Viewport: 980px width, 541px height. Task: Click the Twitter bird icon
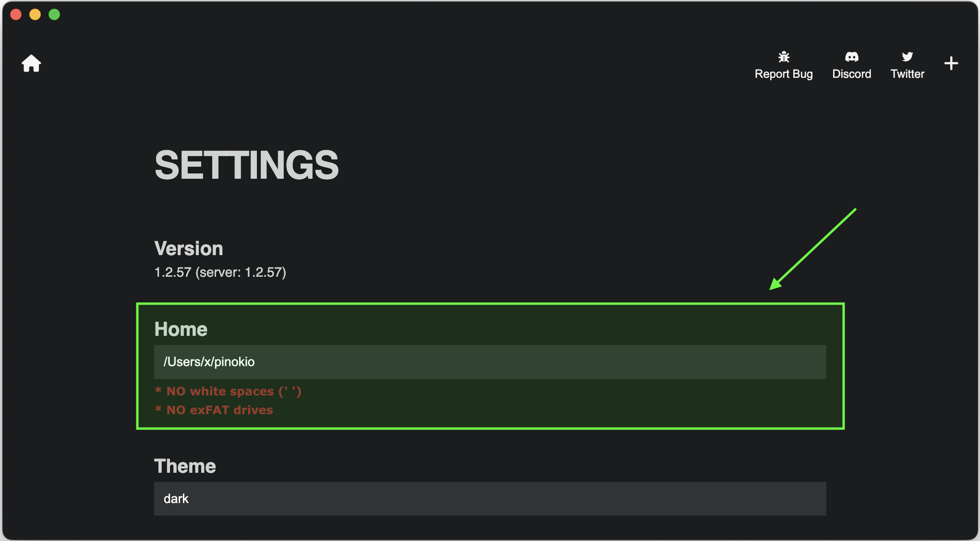click(907, 57)
